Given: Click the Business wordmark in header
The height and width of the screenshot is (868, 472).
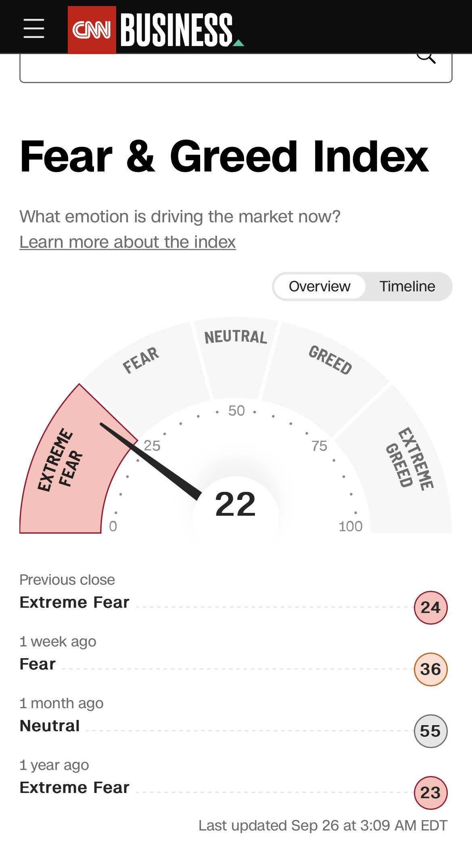Looking at the screenshot, I should tap(178, 29).
